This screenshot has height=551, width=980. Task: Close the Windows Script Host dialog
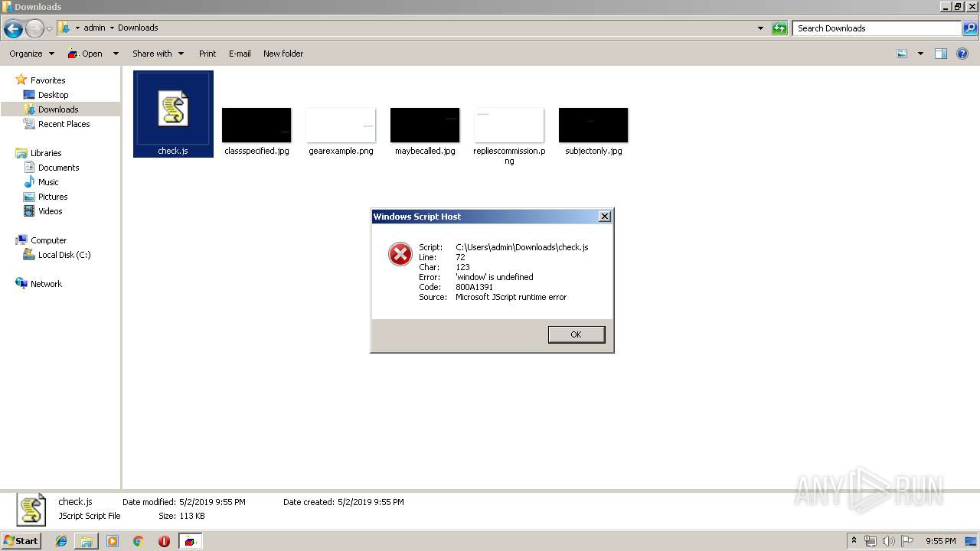[x=605, y=217]
